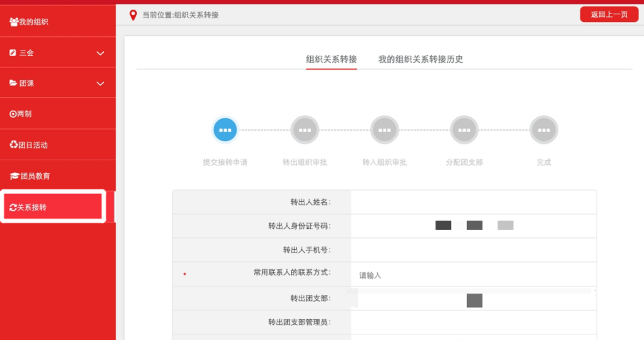Open 团员教育 in the sidebar
This screenshot has height=340, width=644.
point(35,176)
